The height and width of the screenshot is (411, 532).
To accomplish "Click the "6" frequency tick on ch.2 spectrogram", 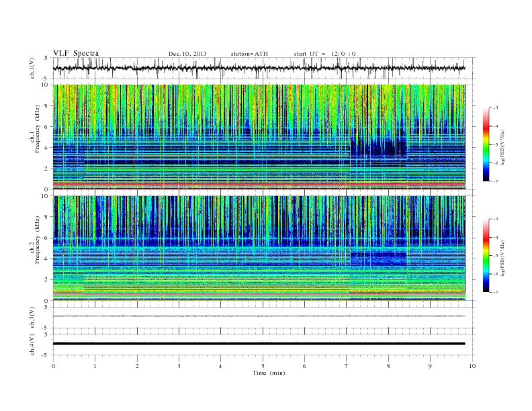I will tap(46, 238).
